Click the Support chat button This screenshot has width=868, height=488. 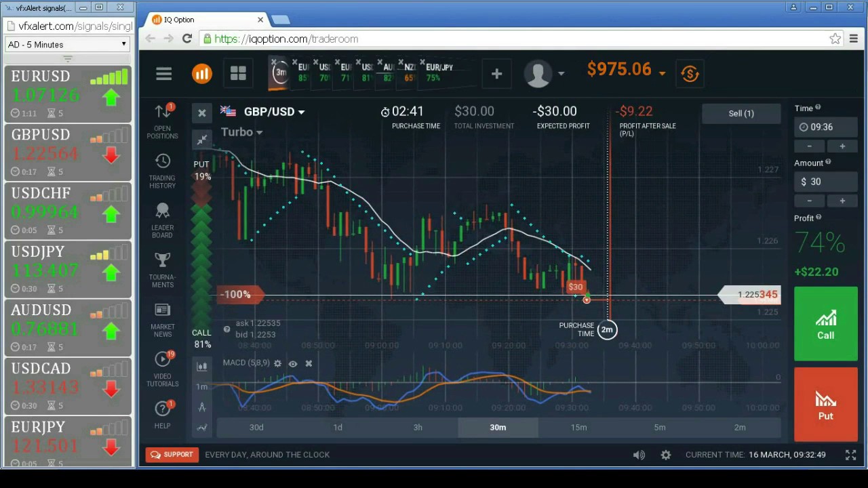click(x=172, y=455)
